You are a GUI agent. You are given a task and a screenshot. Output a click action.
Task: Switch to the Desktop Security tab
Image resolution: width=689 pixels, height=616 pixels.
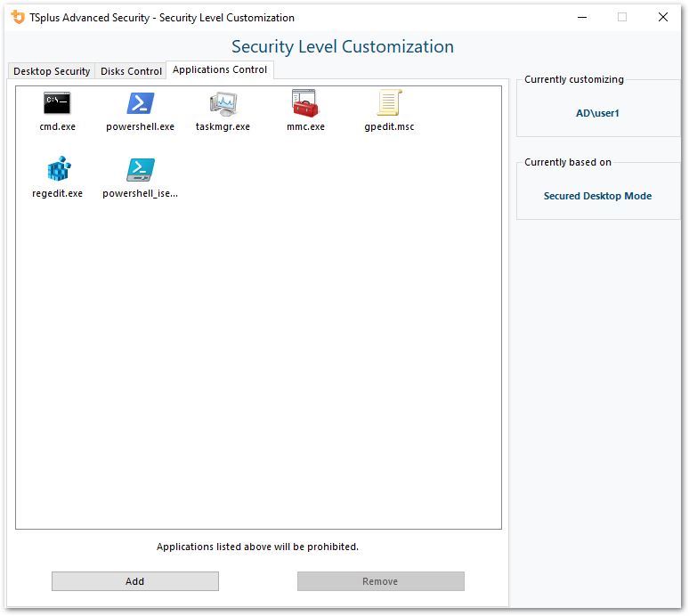52,71
